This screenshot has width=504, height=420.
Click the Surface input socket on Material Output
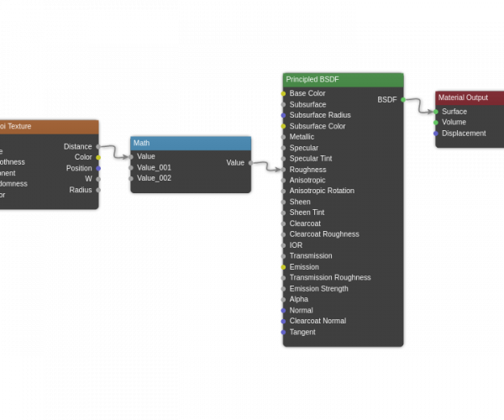coord(436,112)
